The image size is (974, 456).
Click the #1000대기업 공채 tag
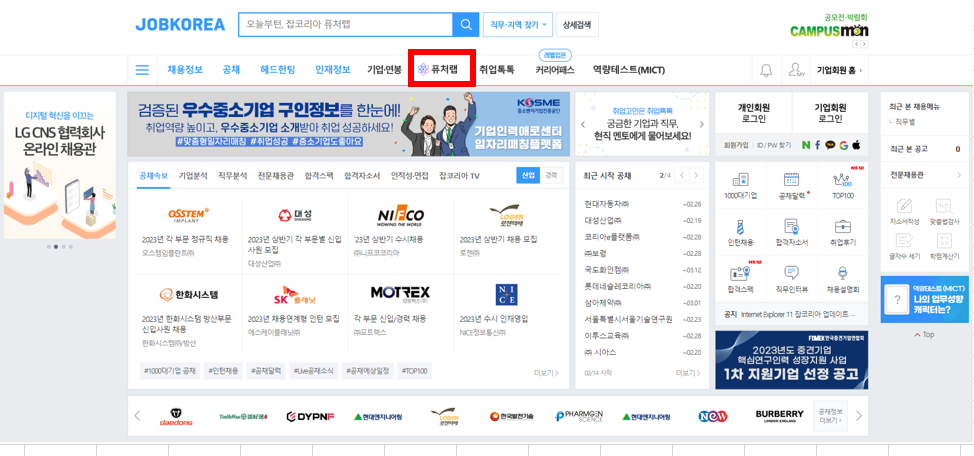coord(170,372)
